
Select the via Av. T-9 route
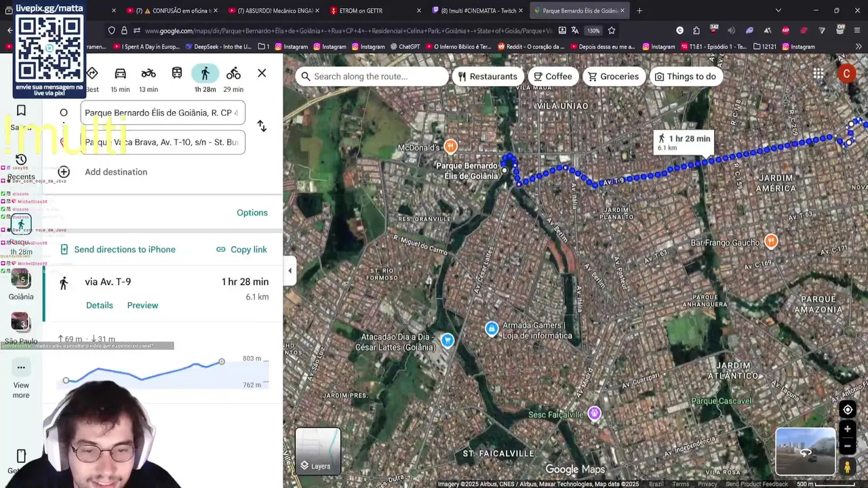(163, 294)
